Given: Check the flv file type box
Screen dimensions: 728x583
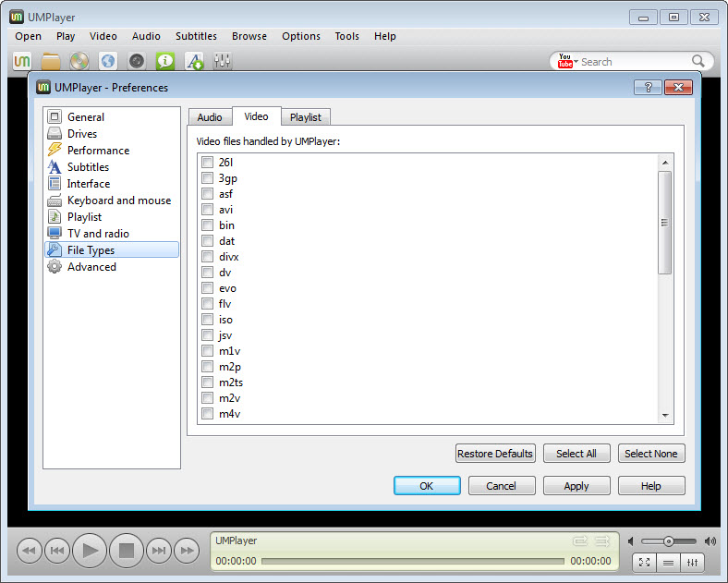Looking at the screenshot, I should [208, 304].
